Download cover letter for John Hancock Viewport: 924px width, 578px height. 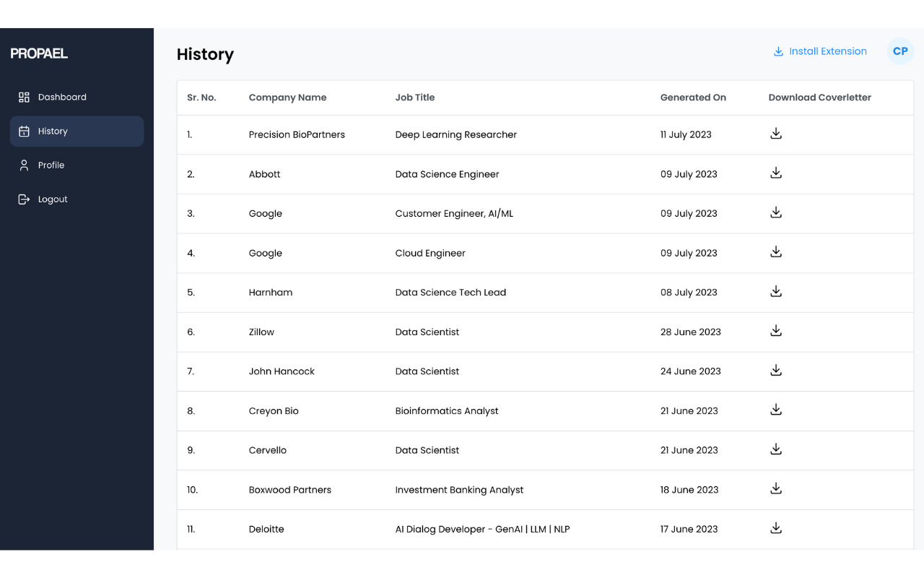click(776, 371)
